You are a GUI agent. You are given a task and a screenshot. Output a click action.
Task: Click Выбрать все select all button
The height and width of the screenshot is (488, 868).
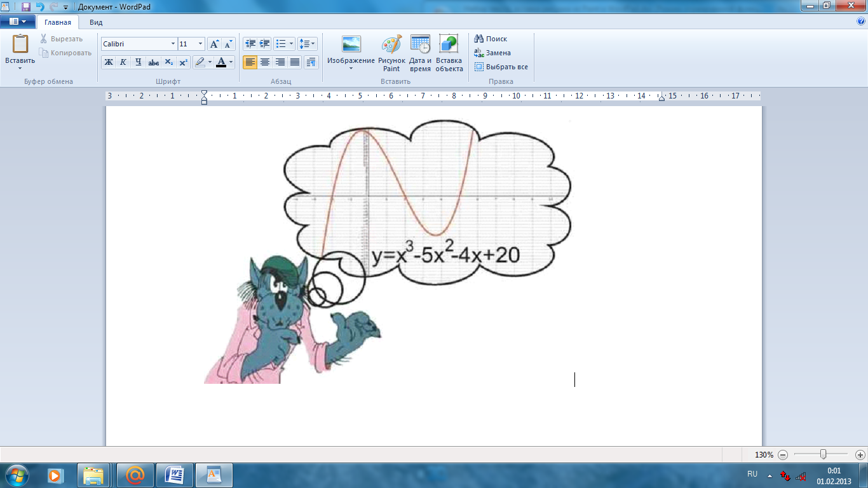(x=501, y=67)
